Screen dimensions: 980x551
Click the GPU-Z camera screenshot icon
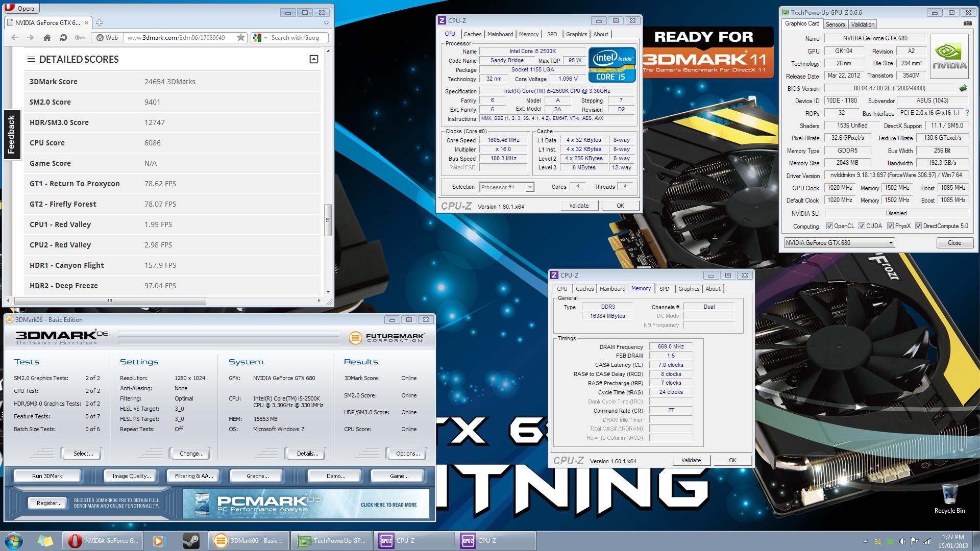967,23
